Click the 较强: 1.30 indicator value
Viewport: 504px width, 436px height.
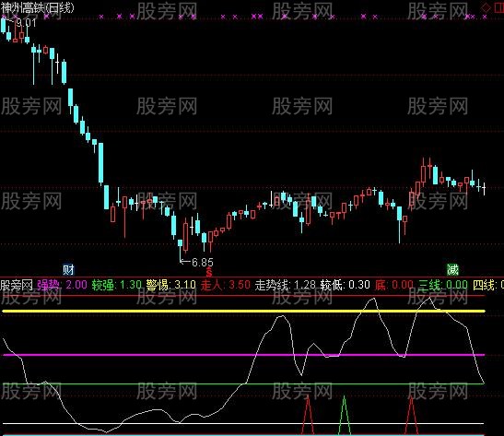[116, 285]
